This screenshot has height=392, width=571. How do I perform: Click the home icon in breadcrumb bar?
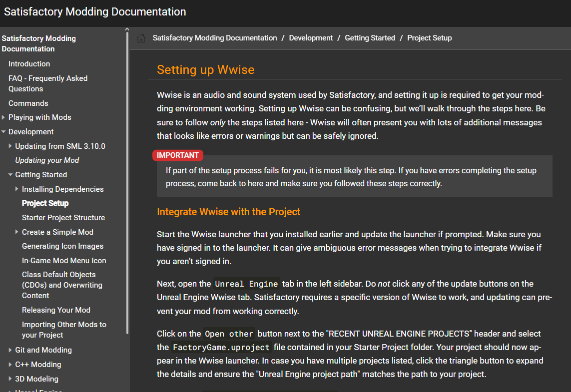click(141, 38)
